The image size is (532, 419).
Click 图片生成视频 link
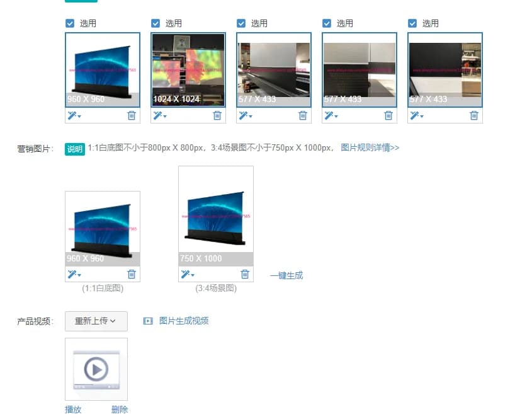click(x=184, y=321)
